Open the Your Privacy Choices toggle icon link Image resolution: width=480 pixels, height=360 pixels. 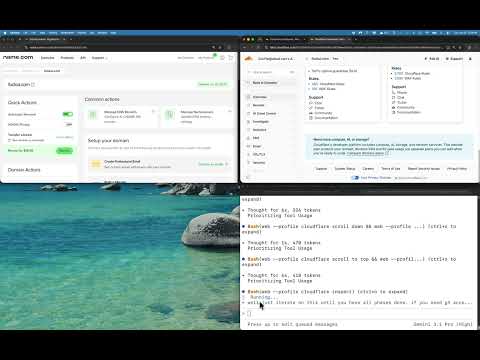pos(355,178)
